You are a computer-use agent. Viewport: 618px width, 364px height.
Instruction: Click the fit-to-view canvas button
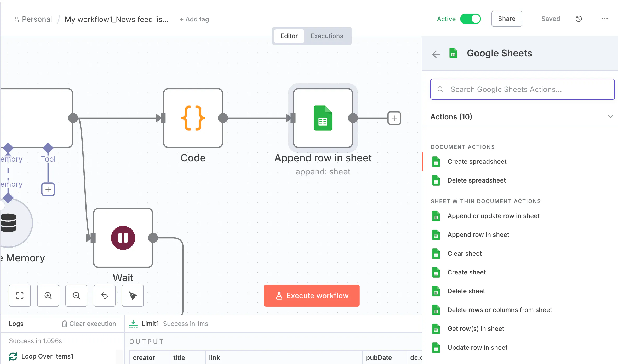click(x=20, y=296)
